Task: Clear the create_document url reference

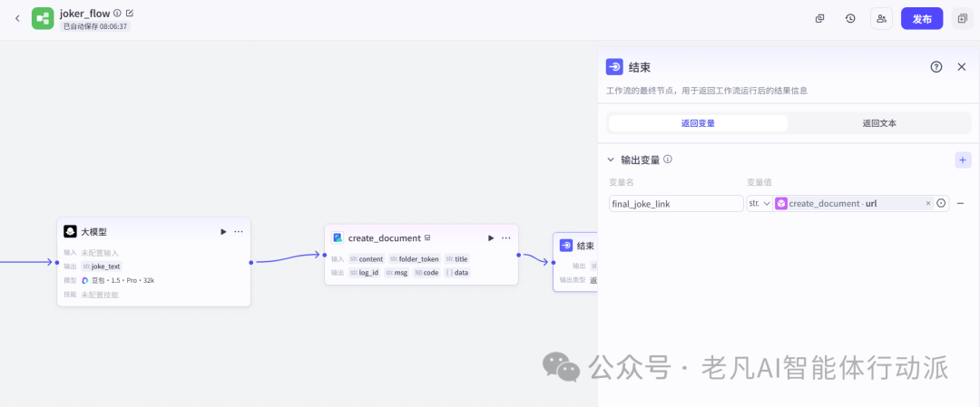Action: tap(928, 203)
